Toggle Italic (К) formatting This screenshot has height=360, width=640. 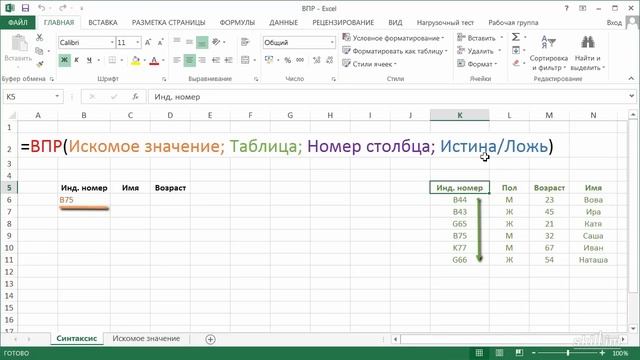tap(76, 60)
